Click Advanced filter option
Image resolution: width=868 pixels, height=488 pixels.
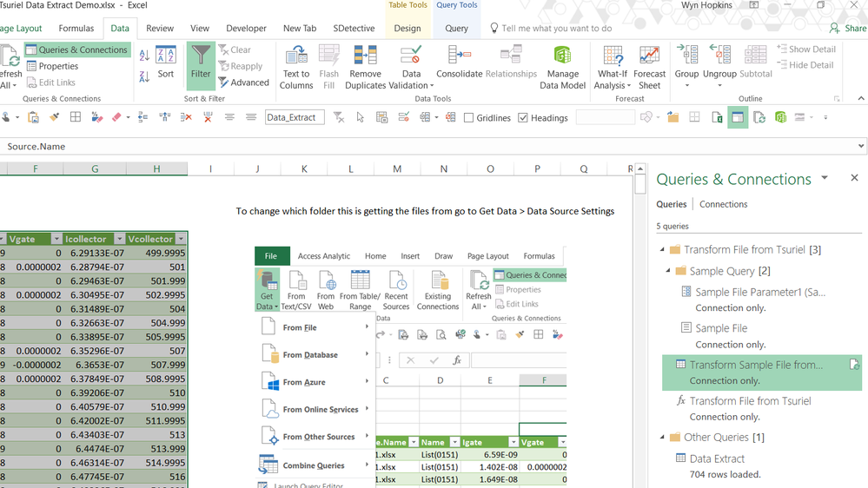[243, 82]
